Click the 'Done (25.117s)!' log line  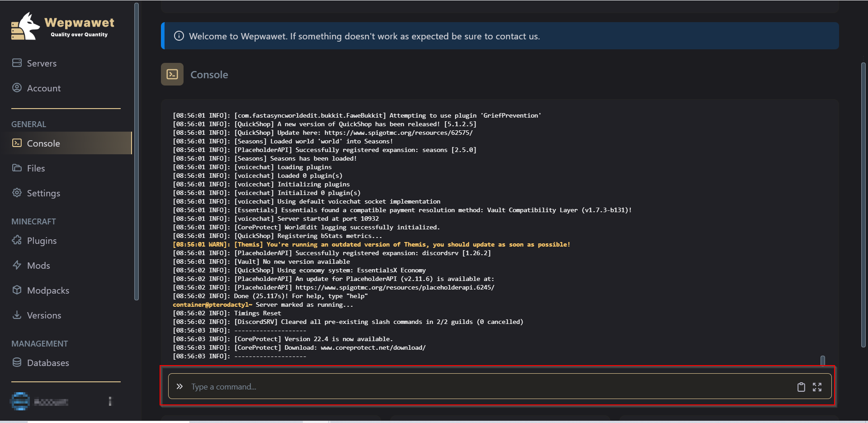270,296
